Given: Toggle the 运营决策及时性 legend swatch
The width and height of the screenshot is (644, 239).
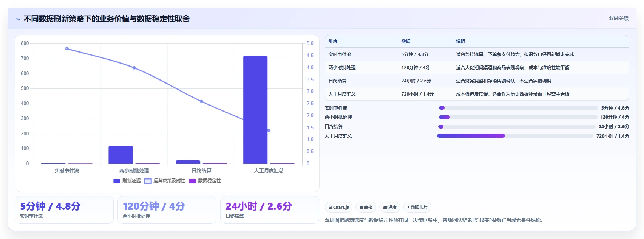Looking at the screenshot, I should point(148,181).
